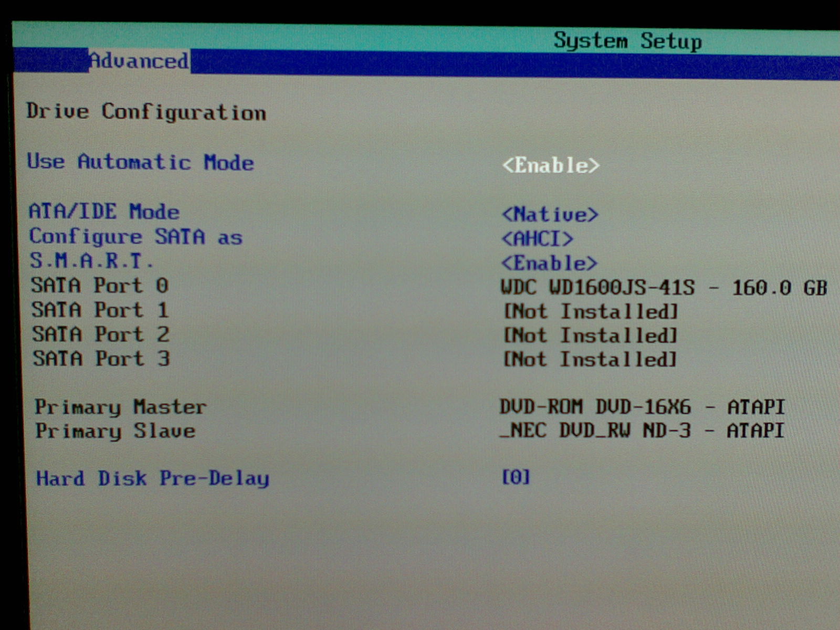The width and height of the screenshot is (840, 630).
Task: Click SATA Port 3 [Not Installed] value
Action: pos(590,360)
